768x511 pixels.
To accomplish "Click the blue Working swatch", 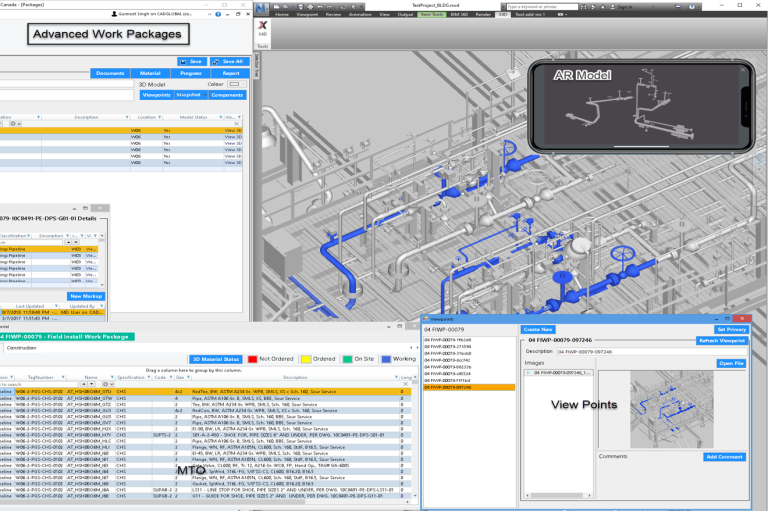I will pos(386,359).
